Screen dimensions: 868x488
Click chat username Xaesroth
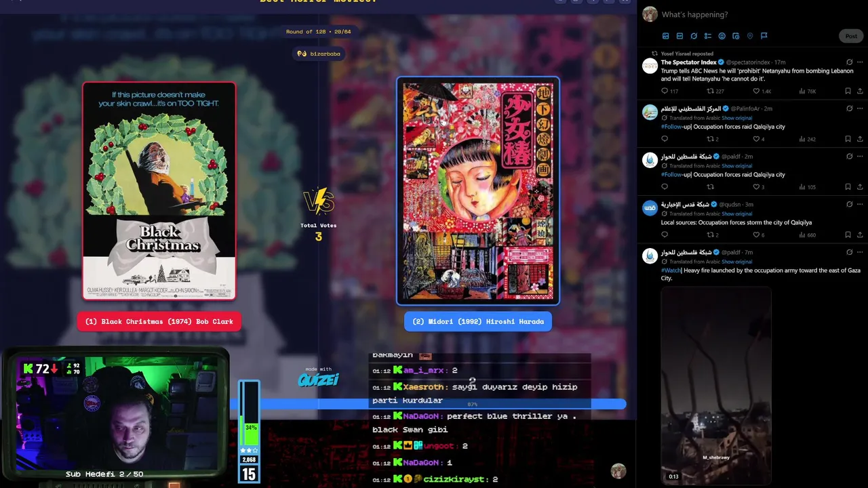click(423, 387)
